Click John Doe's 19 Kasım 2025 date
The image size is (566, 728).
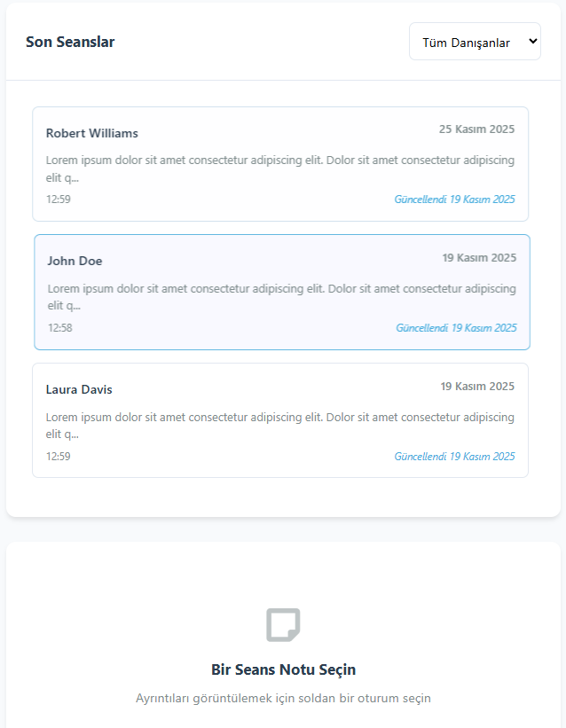click(x=479, y=258)
